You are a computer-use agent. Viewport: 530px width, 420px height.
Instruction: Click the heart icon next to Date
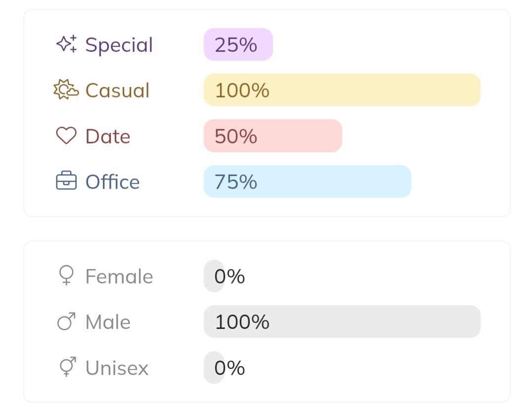click(66, 136)
